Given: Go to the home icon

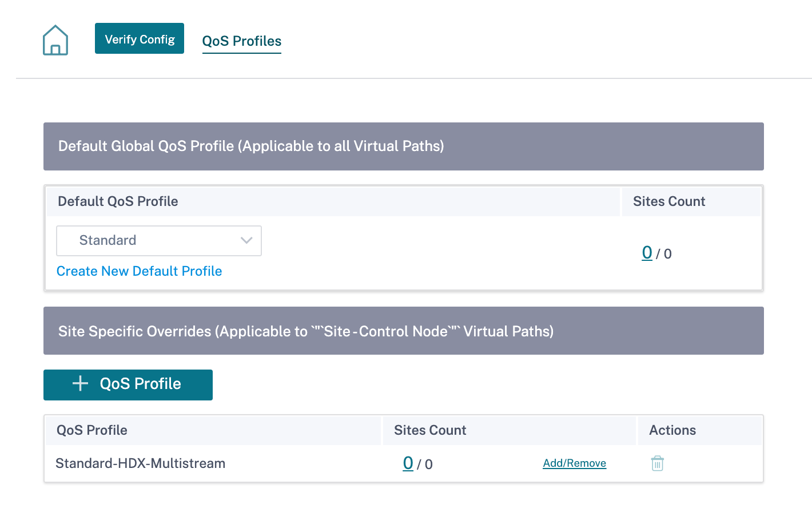Looking at the screenshot, I should click(55, 40).
